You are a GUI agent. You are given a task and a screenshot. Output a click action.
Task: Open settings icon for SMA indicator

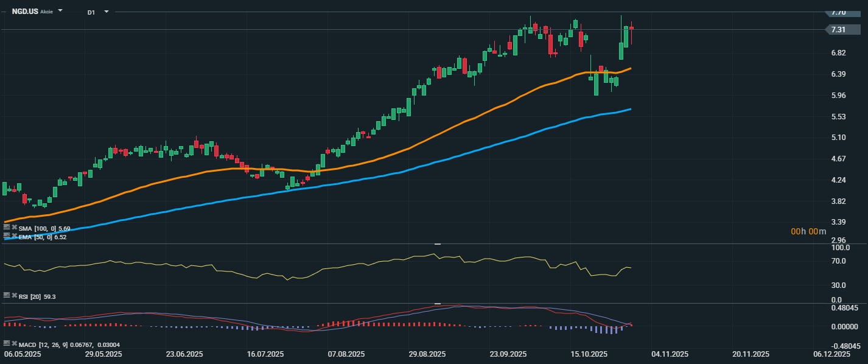(7, 226)
